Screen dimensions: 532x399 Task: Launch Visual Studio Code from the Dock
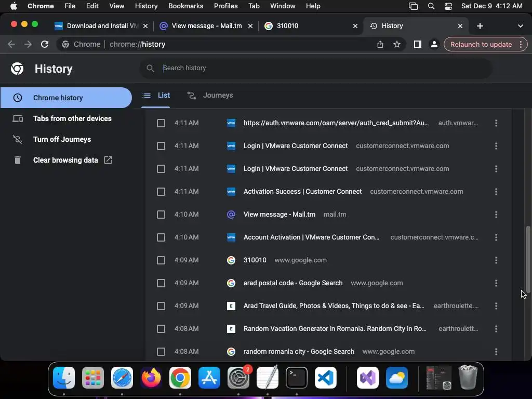(x=326, y=378)
